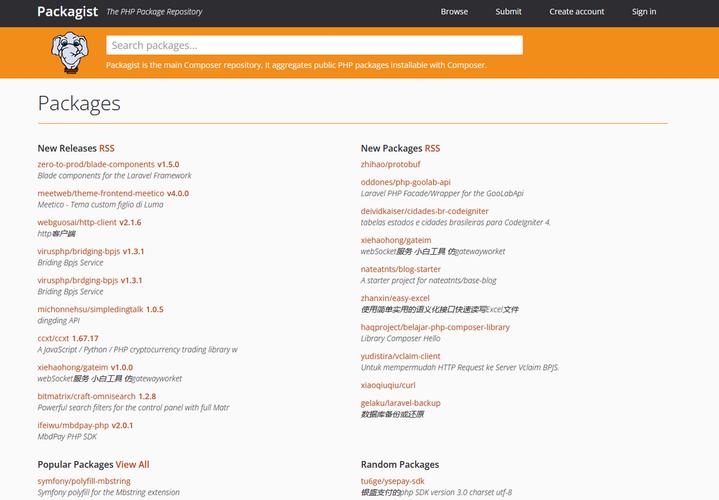This screenshot has width=719, height=500.
Task: Open ccxt/ccxt 1.67.17 release
Action: coord(68,338)
